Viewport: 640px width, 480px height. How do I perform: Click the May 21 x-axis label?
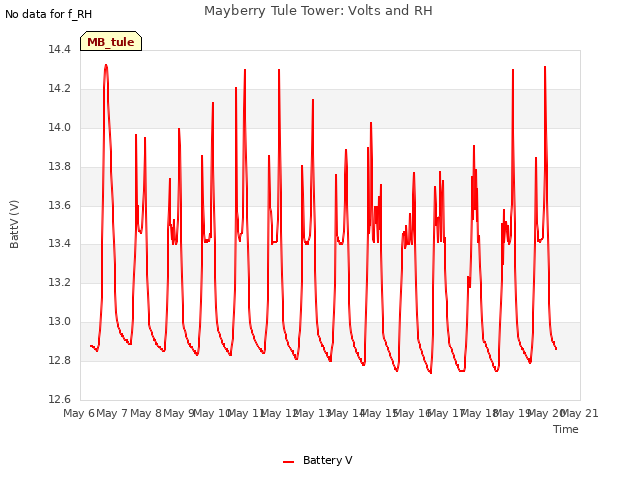[x=580, y=413]
